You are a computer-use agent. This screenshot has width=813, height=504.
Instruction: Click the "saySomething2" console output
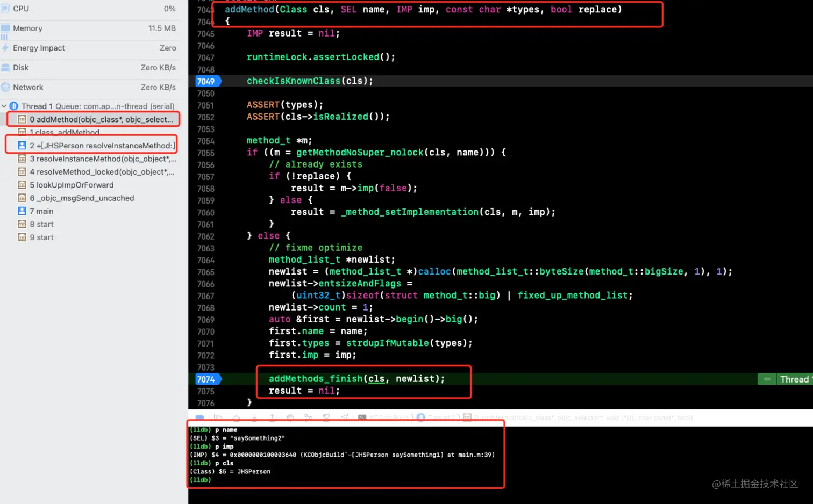point(258,438)
